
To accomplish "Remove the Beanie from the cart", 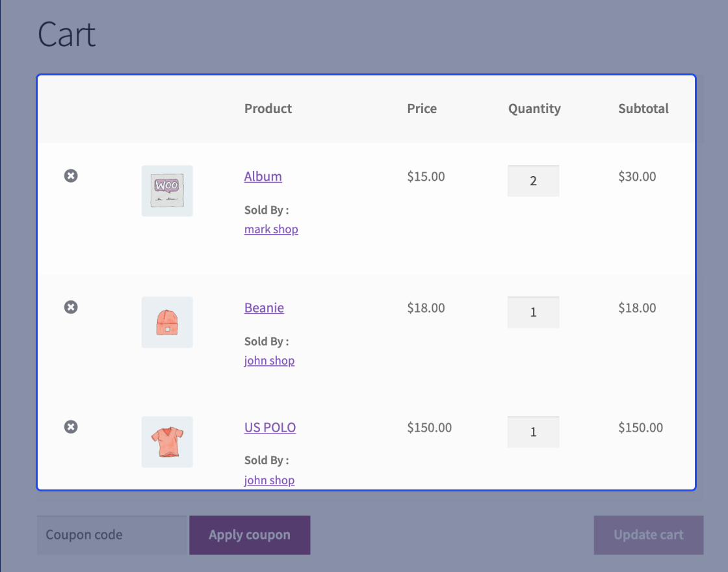I will (71, 307).
